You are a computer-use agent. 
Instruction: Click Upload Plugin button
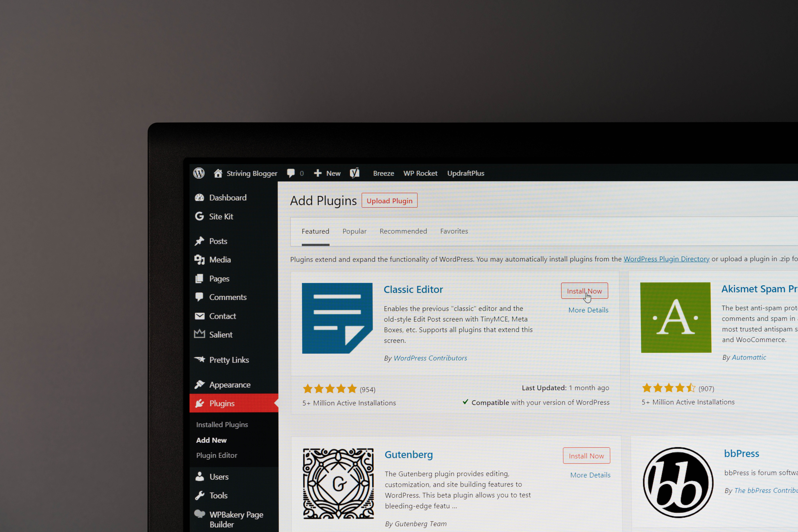tap(389, 201)
